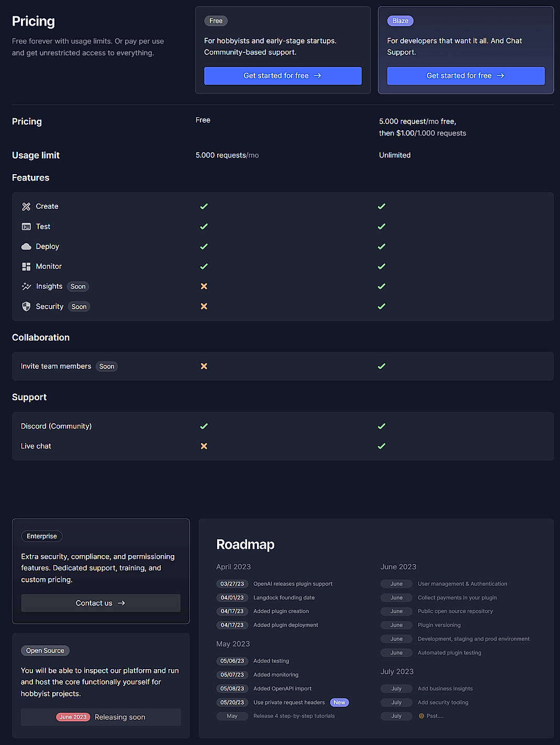Get started for free on the Free plan
Image resolution: width=560 pixels, height=745 pixels.
pyautogui.click(x=283, y=75)
